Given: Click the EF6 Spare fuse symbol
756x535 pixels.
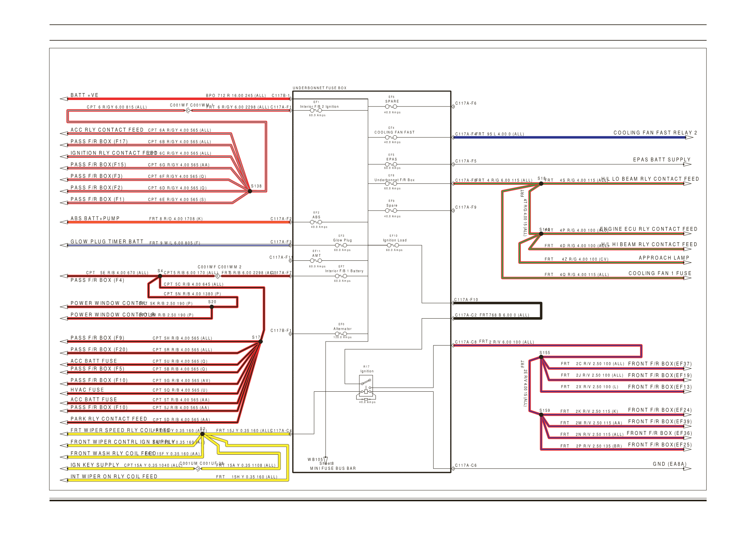Looking at the screenshot, I should [x=391, y=107].
